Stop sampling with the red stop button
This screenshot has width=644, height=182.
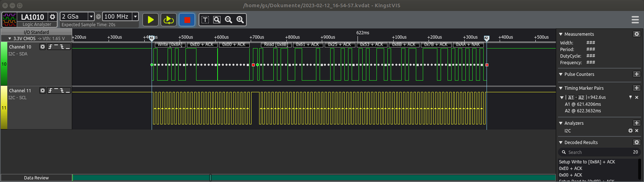[187, 20]
